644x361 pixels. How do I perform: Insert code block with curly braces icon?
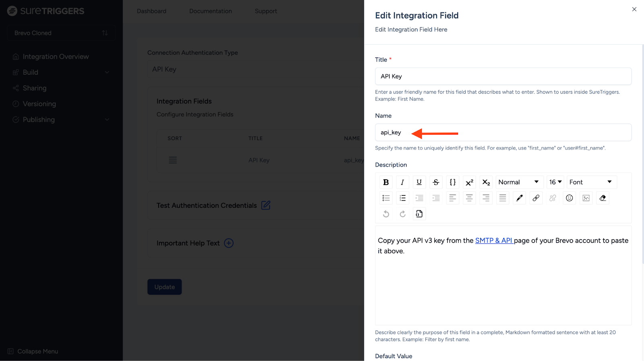tap(452, 182)
